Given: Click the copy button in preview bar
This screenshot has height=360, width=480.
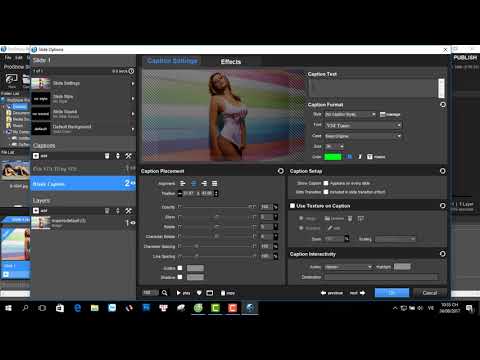Looking at the screenshot, I should 228,293.
